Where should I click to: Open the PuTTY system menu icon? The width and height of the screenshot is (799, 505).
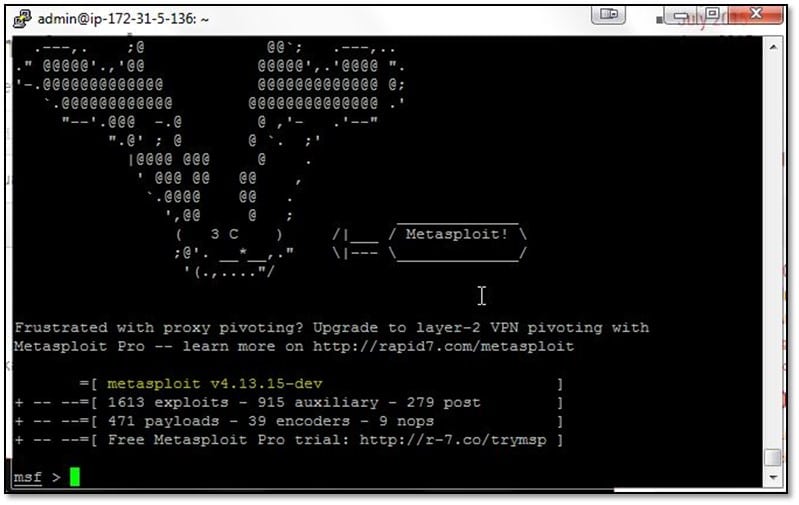pos(22,19)
